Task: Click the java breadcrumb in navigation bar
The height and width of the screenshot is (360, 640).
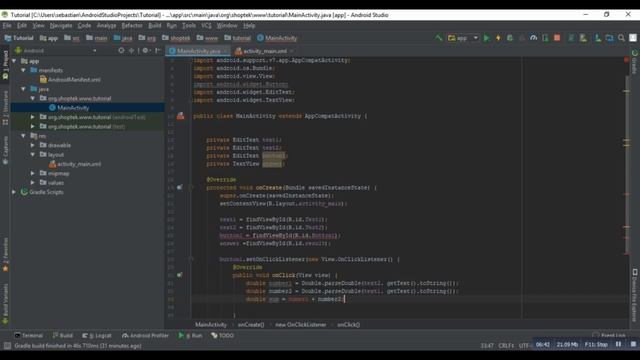Action: pyautogui.click(x=123, y=38)
